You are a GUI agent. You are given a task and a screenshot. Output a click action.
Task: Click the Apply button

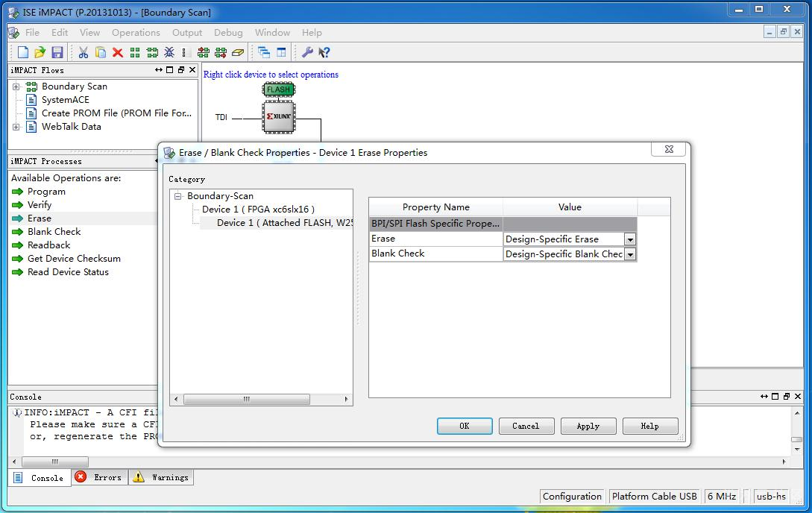pyautogui.click(x=588, y=426)
